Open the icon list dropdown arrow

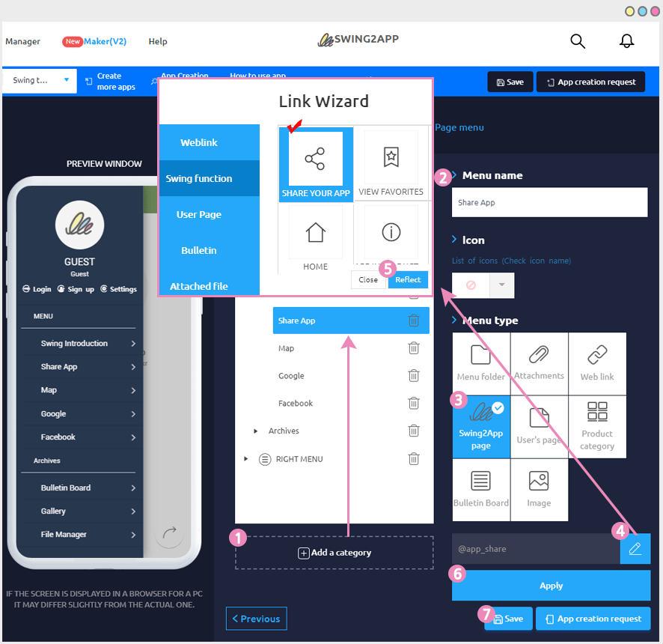(501, 285)
